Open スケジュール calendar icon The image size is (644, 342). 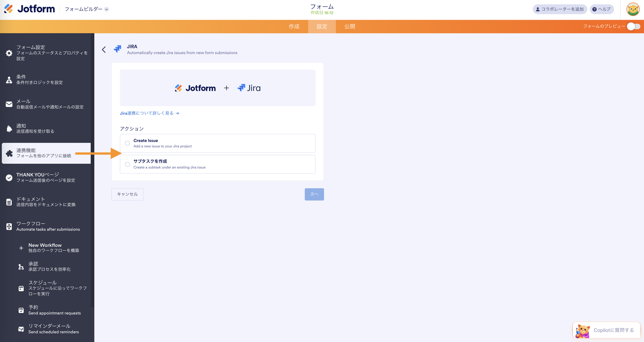pos(21,288)
